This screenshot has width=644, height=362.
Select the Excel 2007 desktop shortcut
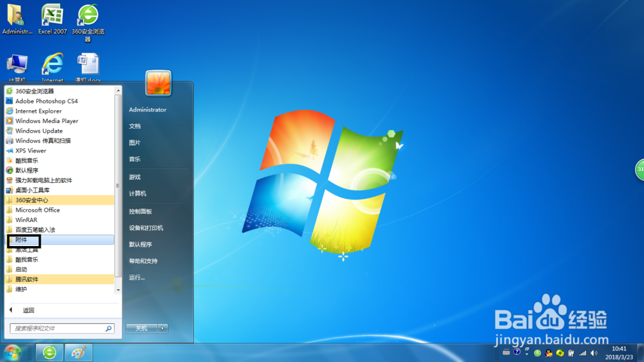[x=52, y=19]
